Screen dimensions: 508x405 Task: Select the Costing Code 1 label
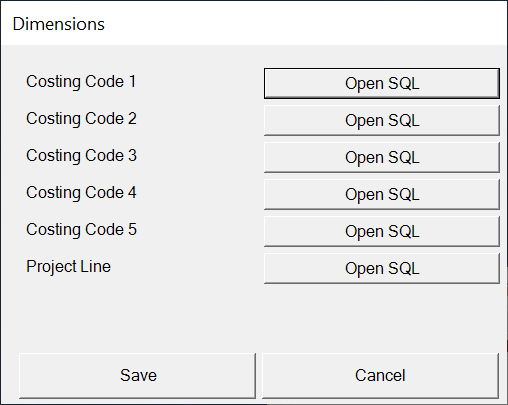point(81,82)
